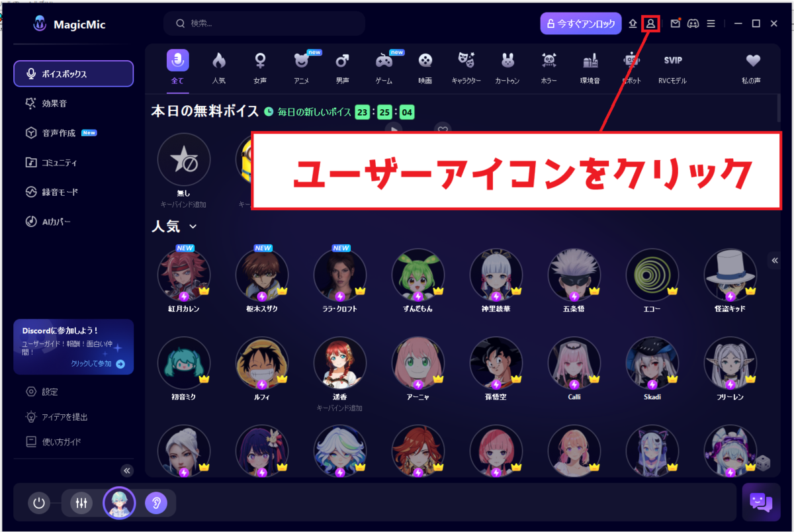Image resolution: width=794 pixels, height=532 pixels.
Task: Click the 今すぐアンロック unlock button
Action: click(x=580, y=23)
